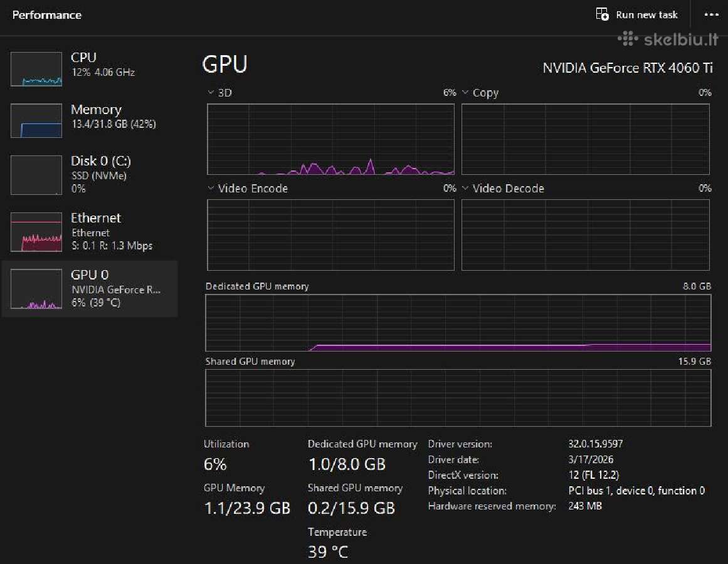
Task: Click the Video Decode 0% reading
Action: click(x=705, y=188)
